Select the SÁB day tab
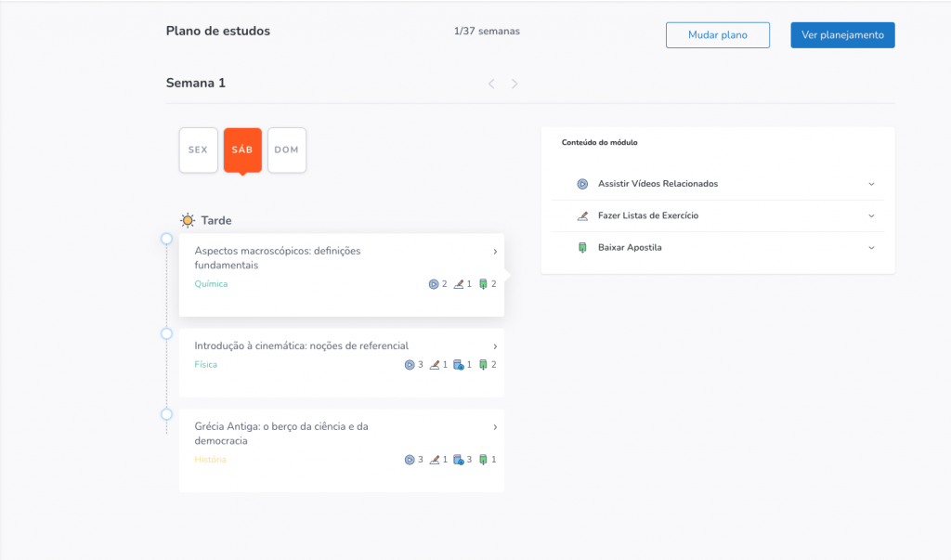The image size is (951, 560). pos(242,150)
